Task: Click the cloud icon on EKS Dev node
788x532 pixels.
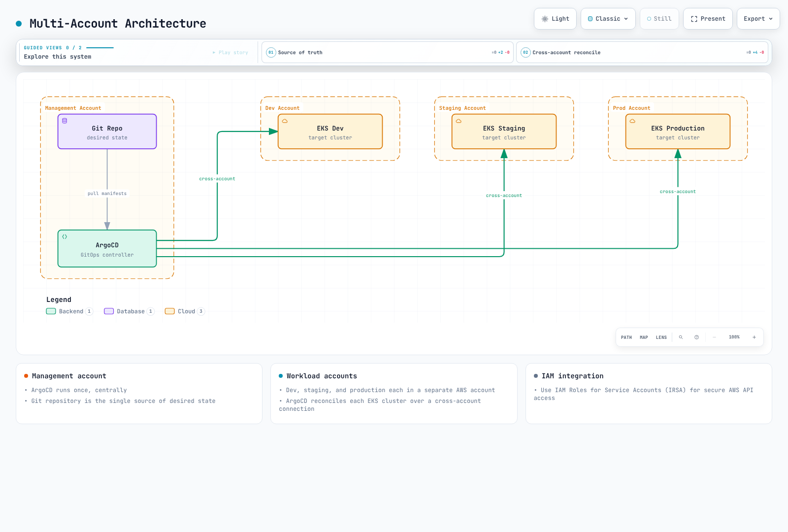Action: (x=285, y=121)
